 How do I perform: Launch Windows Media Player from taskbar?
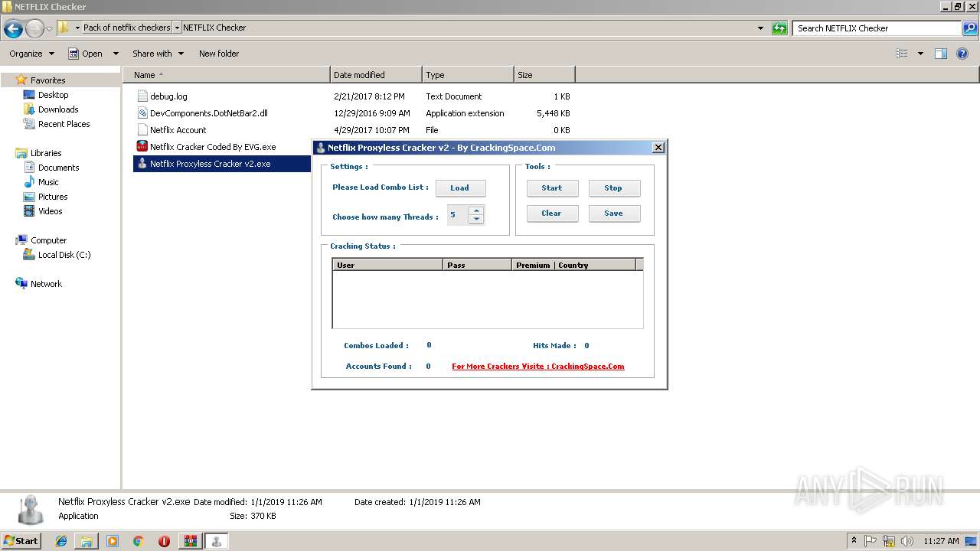(113, 541)
